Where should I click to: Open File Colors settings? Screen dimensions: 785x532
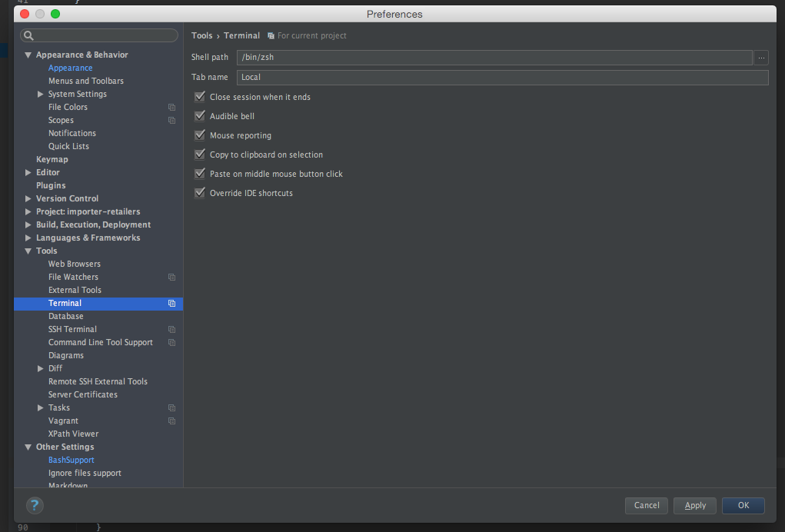(68, 107)
